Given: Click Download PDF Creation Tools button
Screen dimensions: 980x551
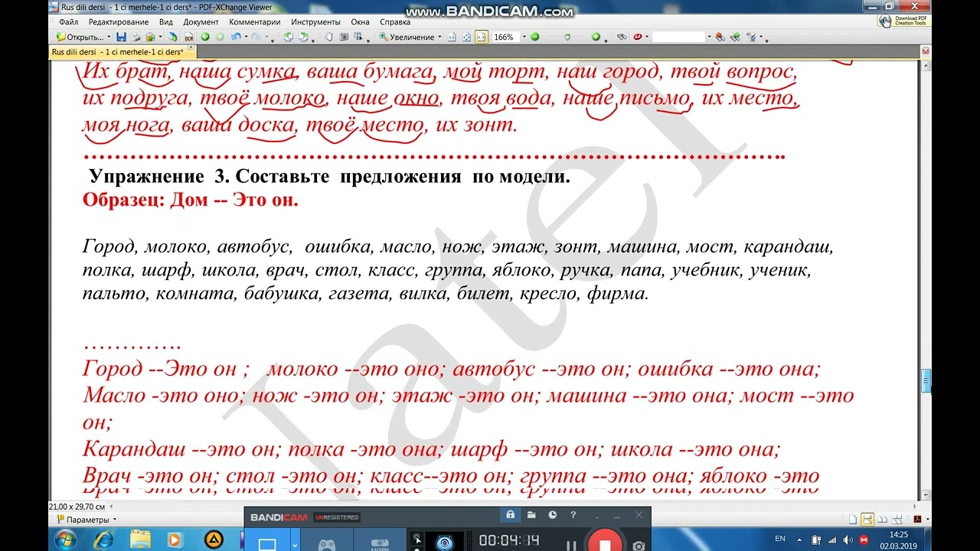Looking at the screenshot, I should pos(903,21).
